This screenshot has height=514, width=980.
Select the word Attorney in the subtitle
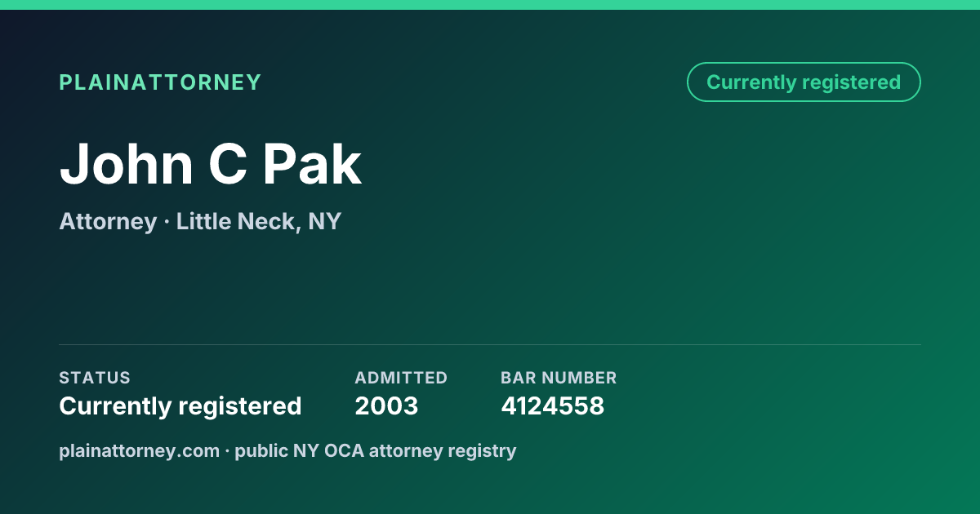108,222
